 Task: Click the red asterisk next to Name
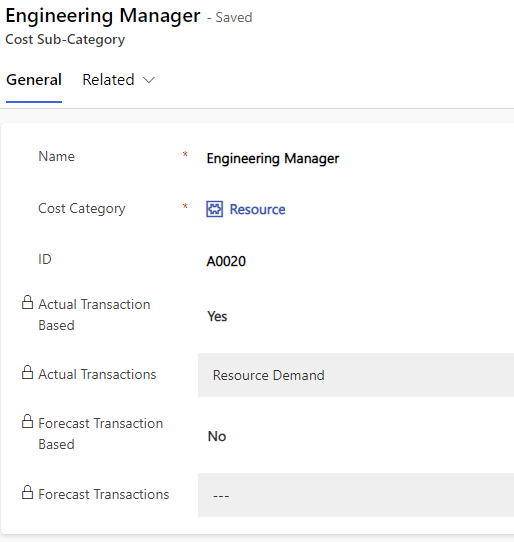185,154
